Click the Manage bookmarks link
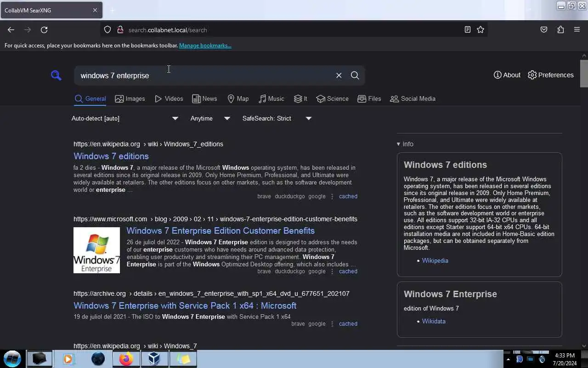This screenshot has height=368, width=588. 205,46
